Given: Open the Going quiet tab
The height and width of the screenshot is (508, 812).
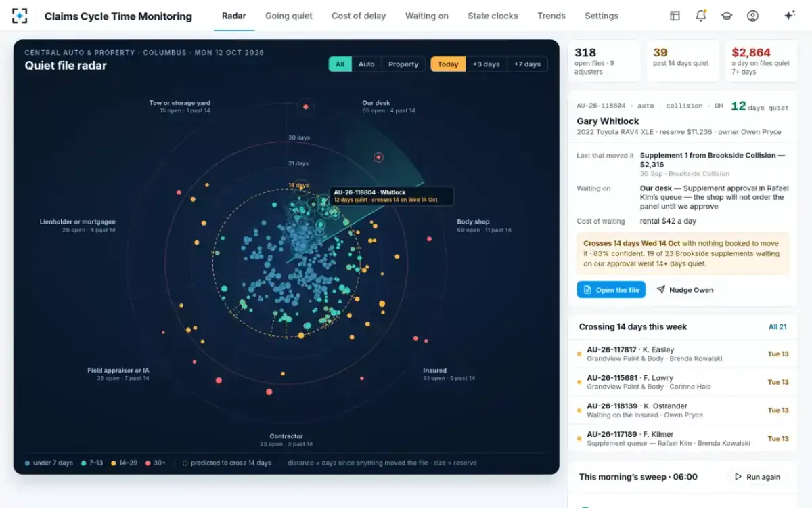Looking at the screenshot, I should 289,16.
